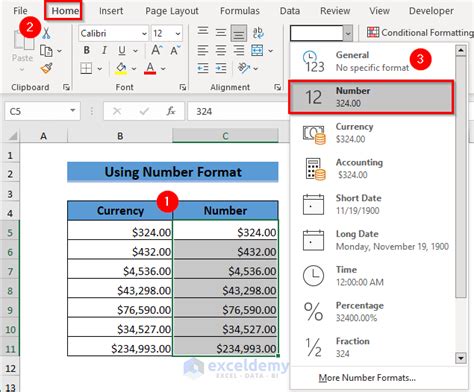Click the Increase Indent icon

click(221, 68)
